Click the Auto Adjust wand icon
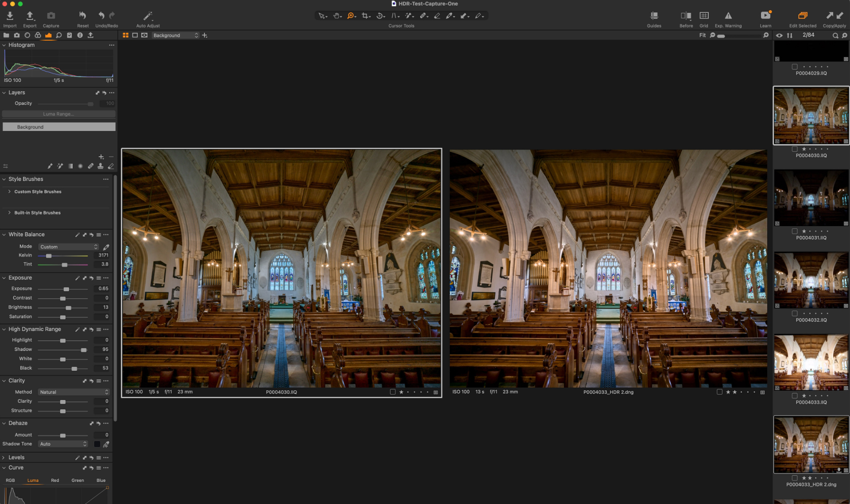Screen dimensions: 850x504 147,15
